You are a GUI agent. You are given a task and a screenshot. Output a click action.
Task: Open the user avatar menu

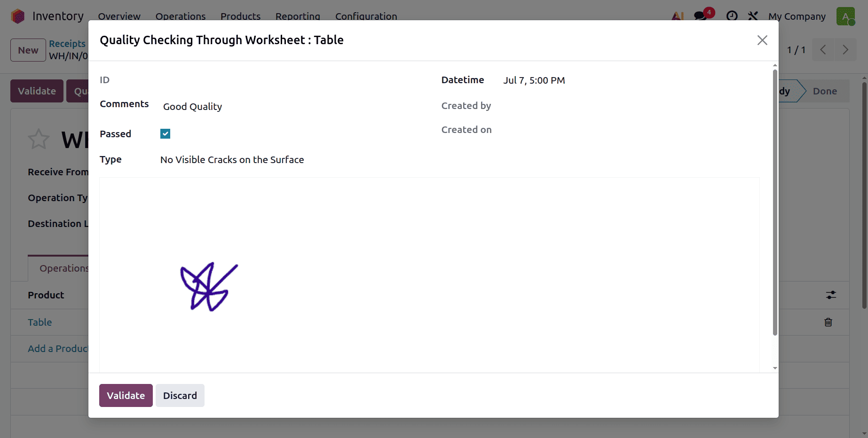pos(845,16)
